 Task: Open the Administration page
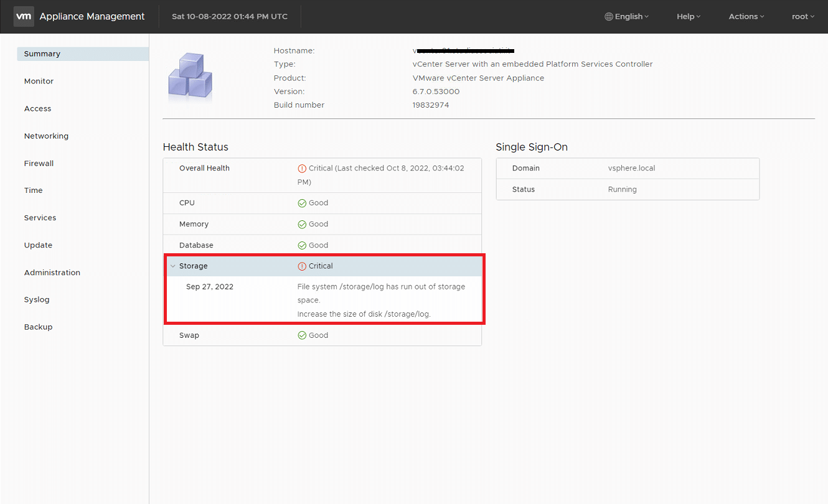click(x=52, y=273)
